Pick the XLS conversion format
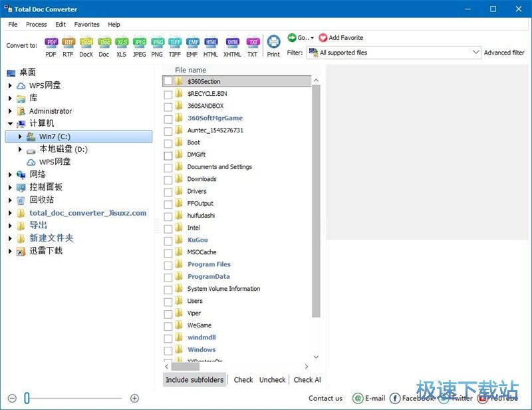 [122, 42]
